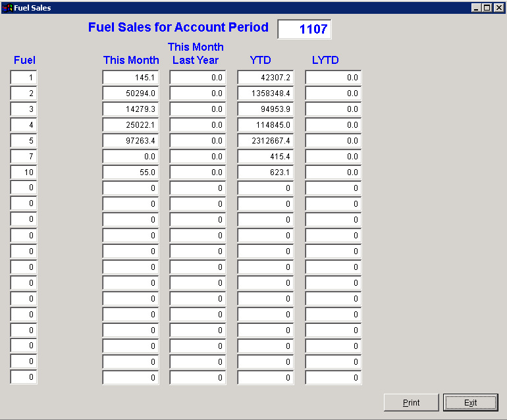The image size is (507, 420).
Task: Select the Fuel field containing 10
Action: tap(24, 172)
